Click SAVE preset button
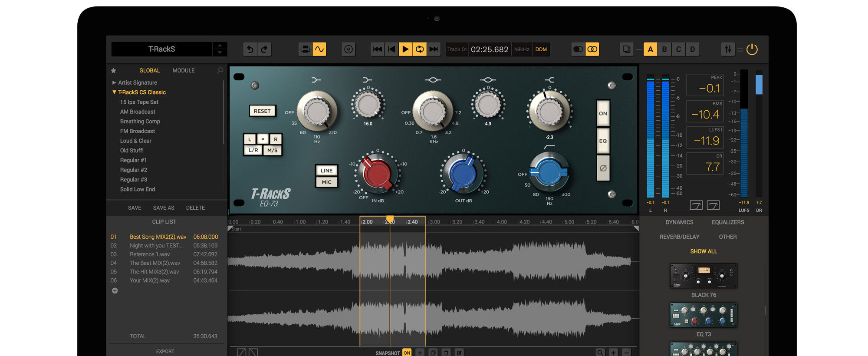The width and height of the screenshot is (868, 356). coord(135,208)
